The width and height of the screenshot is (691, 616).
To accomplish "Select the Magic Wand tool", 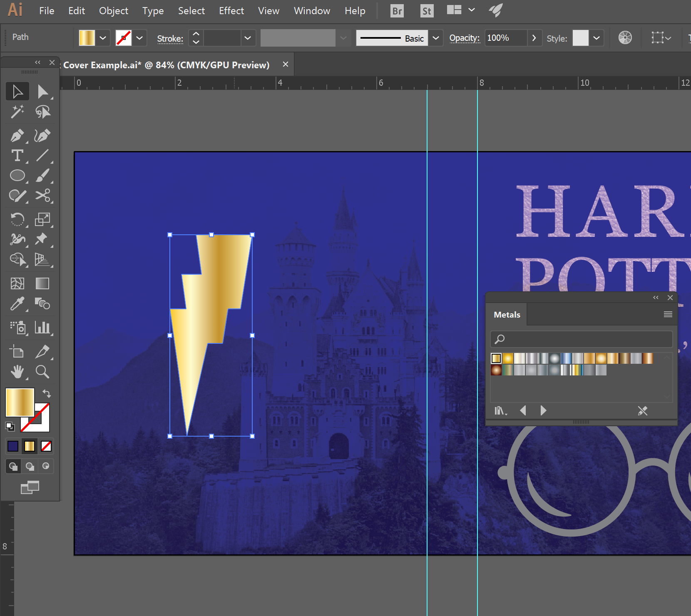I will pyautogui.click(x=17, y=112).
